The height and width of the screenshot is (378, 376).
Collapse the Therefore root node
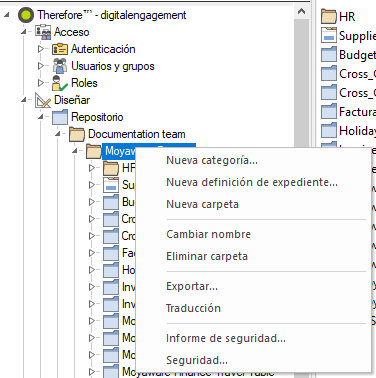pos(7,15)
